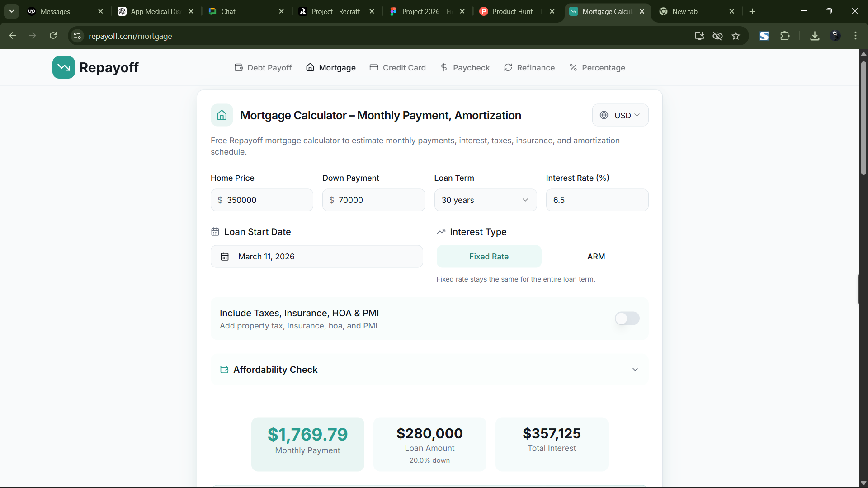
Task: Open site information icon in address bar
Action: pos(77,36)
